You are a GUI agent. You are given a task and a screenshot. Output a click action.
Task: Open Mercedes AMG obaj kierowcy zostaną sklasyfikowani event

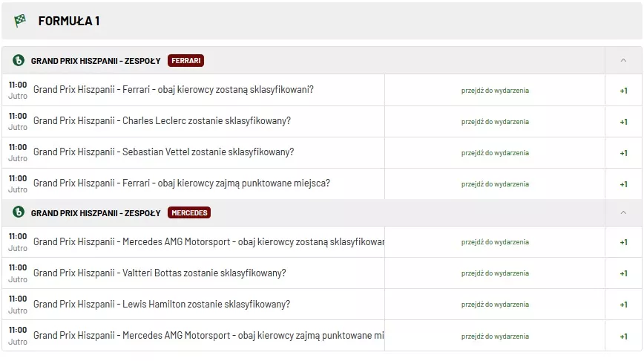tap(208, 241)
